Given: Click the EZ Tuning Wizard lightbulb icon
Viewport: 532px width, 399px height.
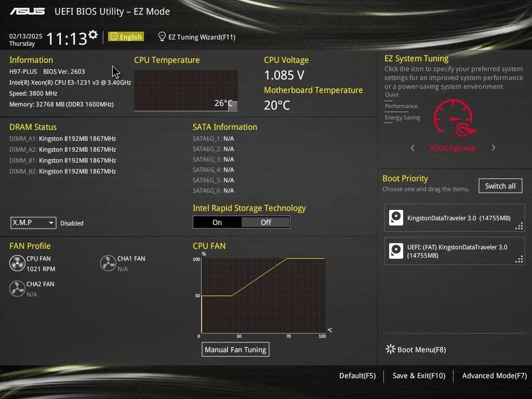Looking at the screenshot, I should [x=162, y=36].
